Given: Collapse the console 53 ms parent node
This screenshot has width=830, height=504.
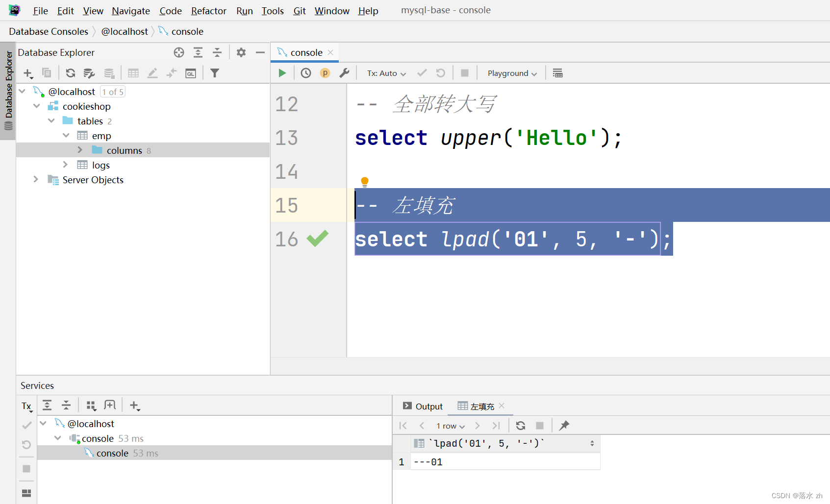Looking at the screenshot, I should 58,438.
